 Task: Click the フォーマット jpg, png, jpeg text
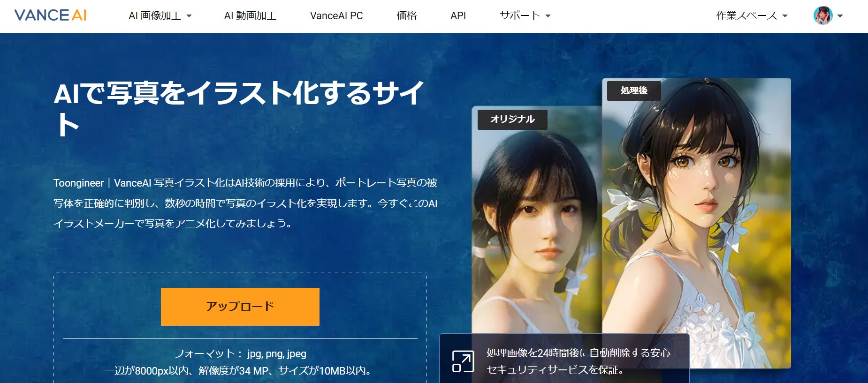click(240, 353)
